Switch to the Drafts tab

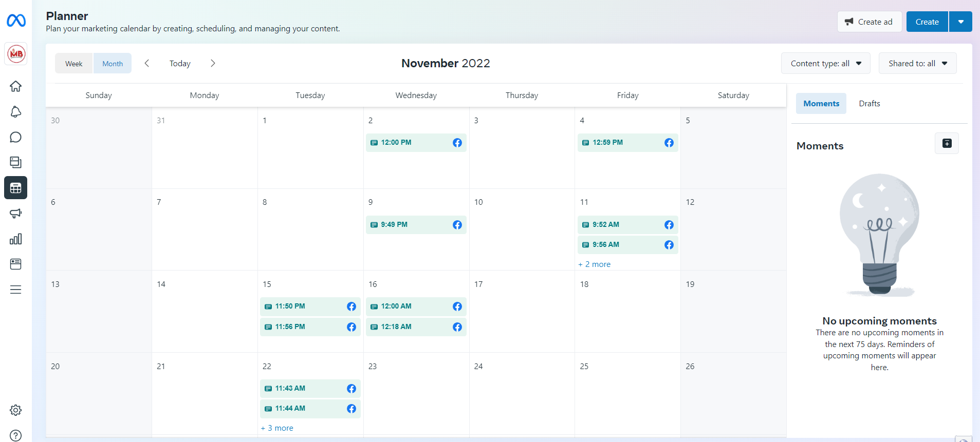869,104
